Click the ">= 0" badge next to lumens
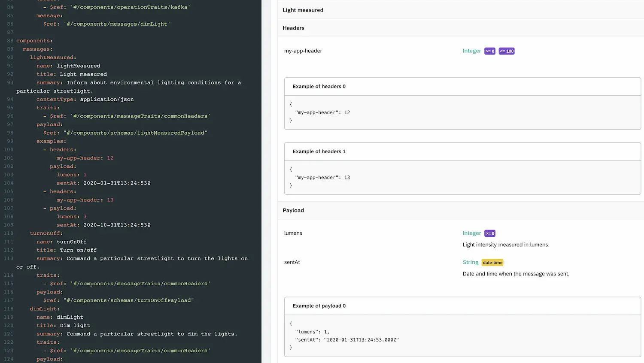The width and height of the screenshot is (644, 363). coord(489,233)
